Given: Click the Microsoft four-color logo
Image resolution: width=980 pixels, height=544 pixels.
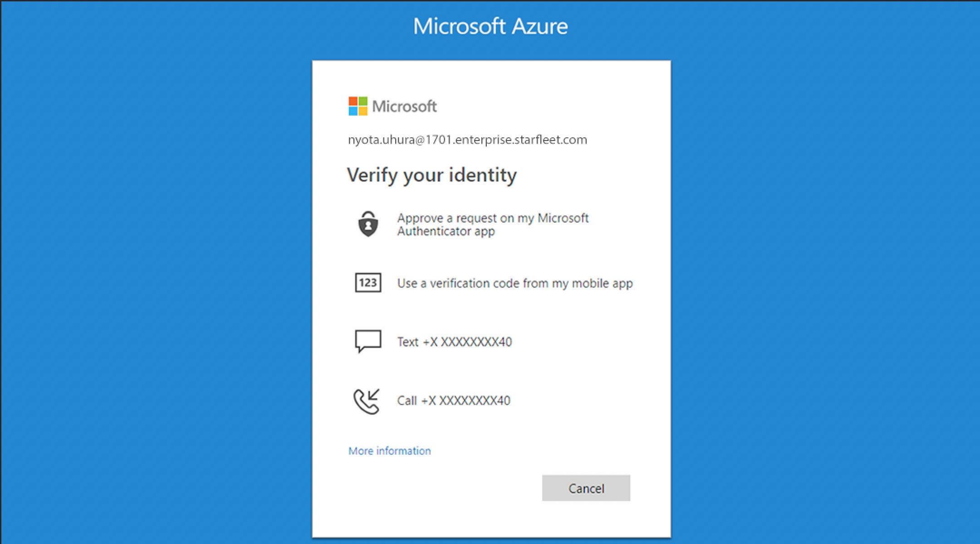Looking at the screenshot, I should click(358, 106).
